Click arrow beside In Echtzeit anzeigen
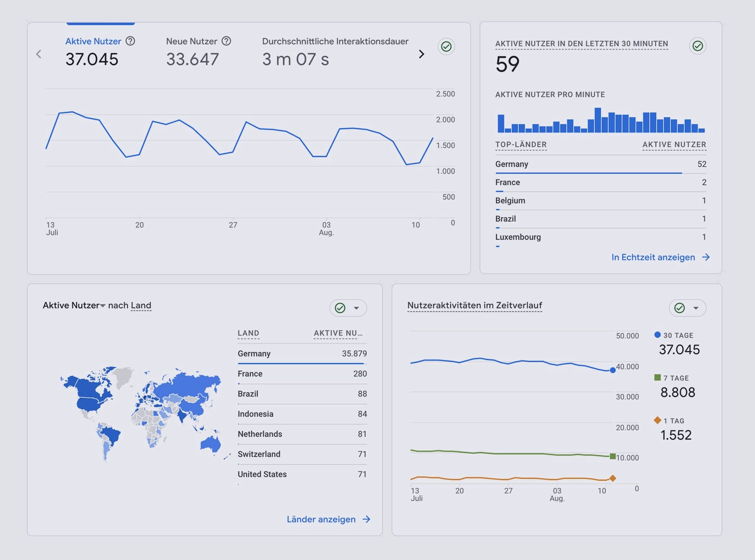The width and height of the screenshot is (755, 560). (706, 257)
